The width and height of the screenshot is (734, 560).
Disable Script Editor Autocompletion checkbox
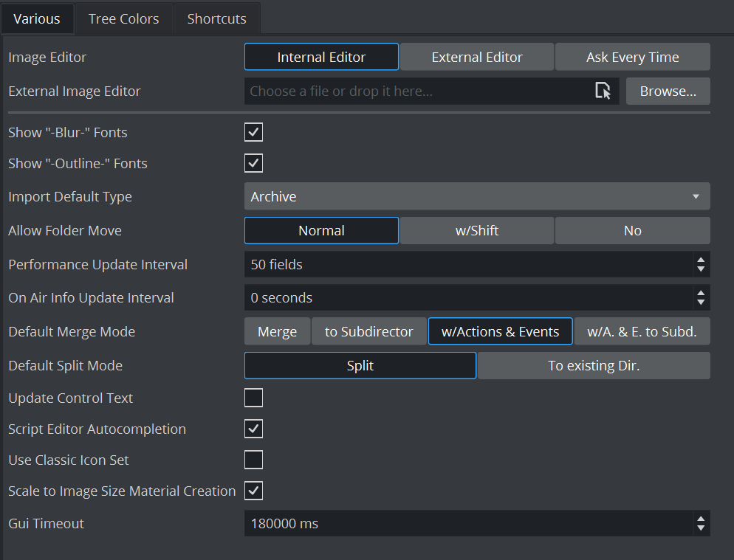click(253, 429)
